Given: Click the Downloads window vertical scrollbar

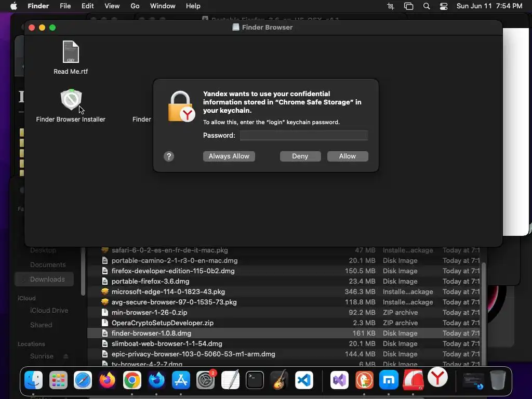Looking at the screenshot, I should click(x=484, y=314).
